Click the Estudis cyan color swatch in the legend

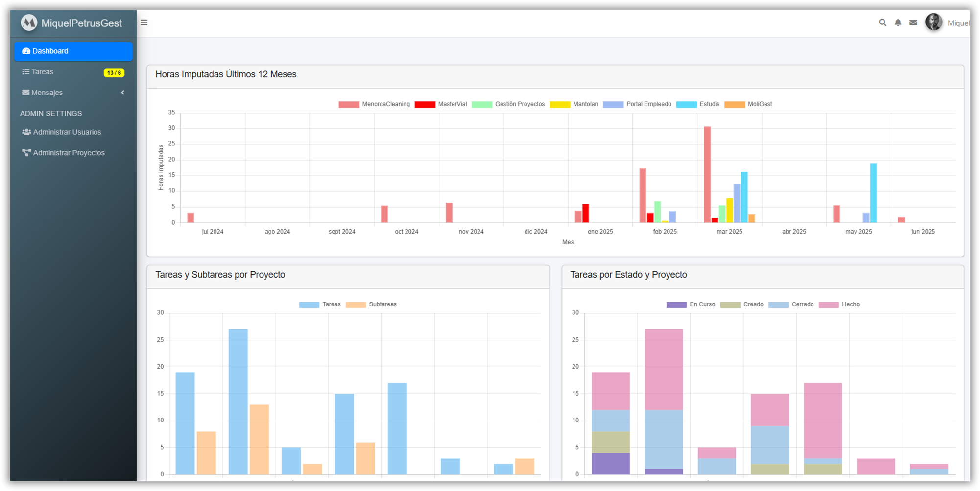pyautogui.click(x=686, y=104)
